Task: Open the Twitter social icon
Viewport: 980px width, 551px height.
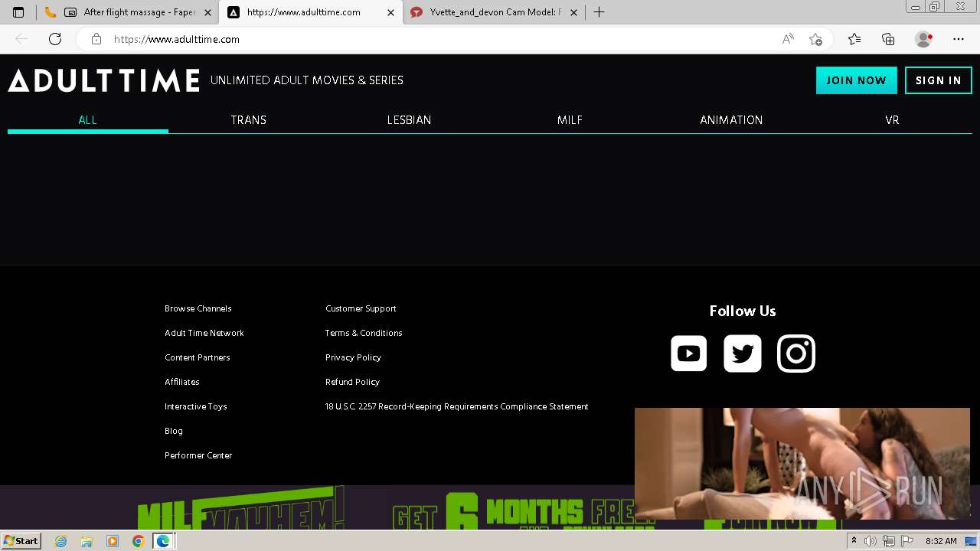Action: click(x=743, y=354)
